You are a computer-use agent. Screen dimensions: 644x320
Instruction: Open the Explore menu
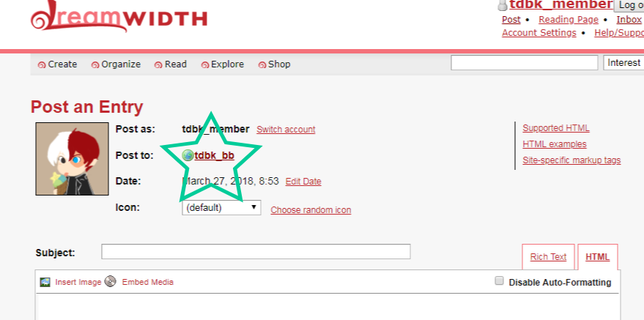tap(227, 64)
